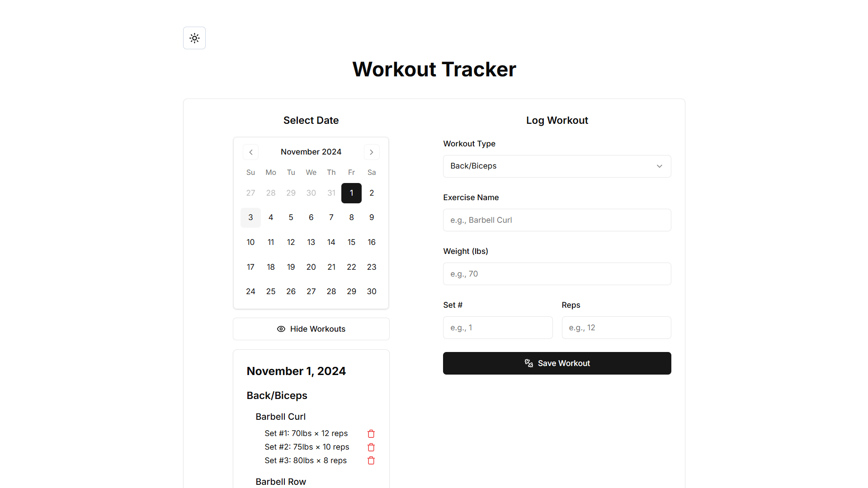Toggle the light/dark theme sun icon
The height and width of the screenshot is (488, 868).
(194, 38)
